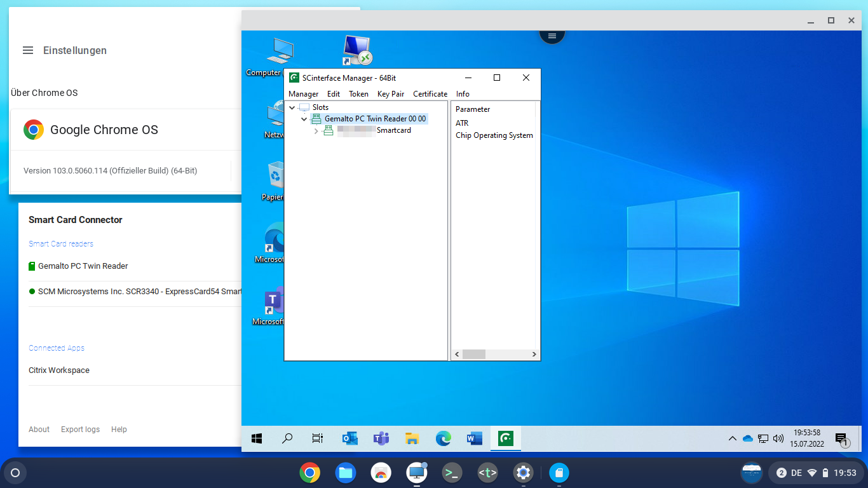The width and height of the screenshot is (868, 488).
Task: Click the OneDrive cloud tray icon
Action: point(747,438)
